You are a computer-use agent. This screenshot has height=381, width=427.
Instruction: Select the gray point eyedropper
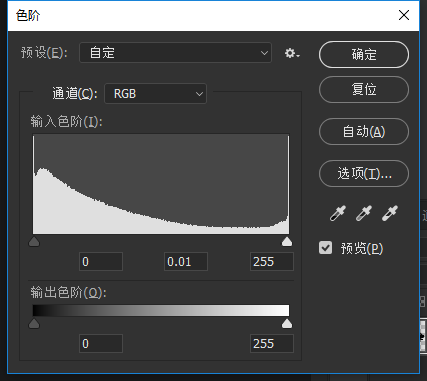click(364, 213)
